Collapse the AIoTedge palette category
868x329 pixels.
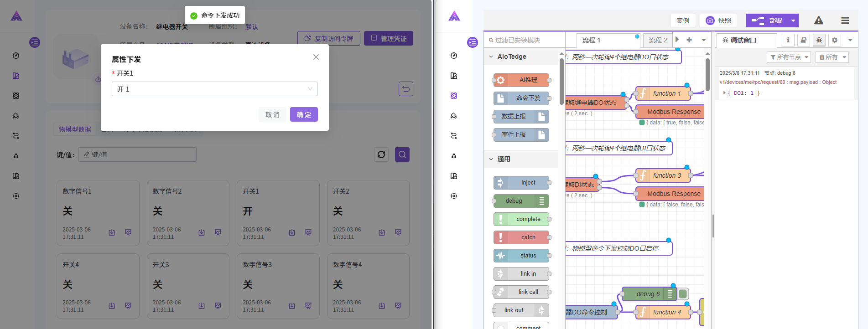click(x=491, y=57)
